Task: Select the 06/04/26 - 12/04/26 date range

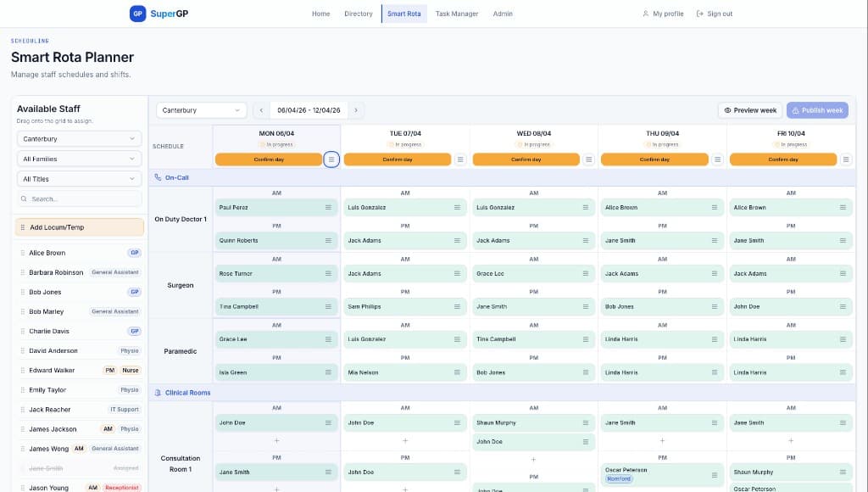Action: click(309, 110)
